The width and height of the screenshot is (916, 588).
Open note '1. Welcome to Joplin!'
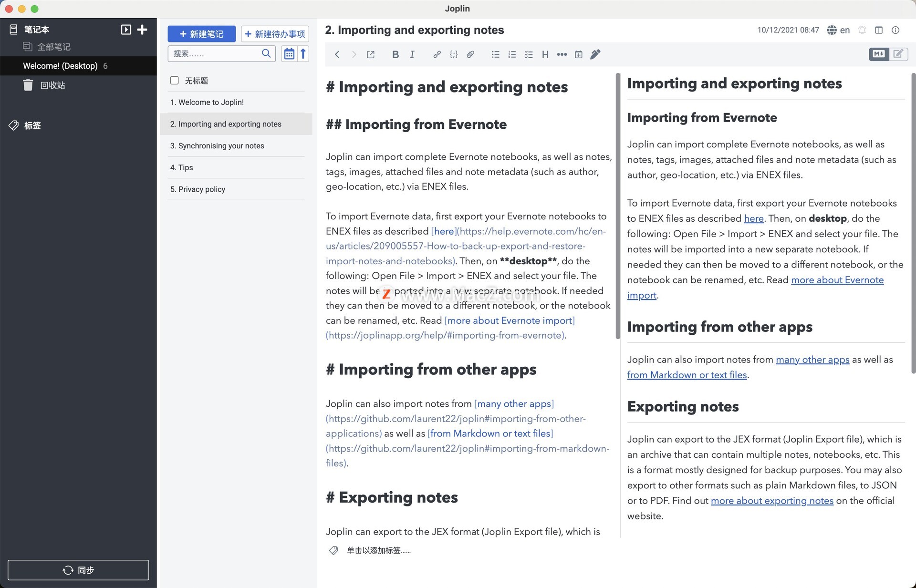click(236, 102)
